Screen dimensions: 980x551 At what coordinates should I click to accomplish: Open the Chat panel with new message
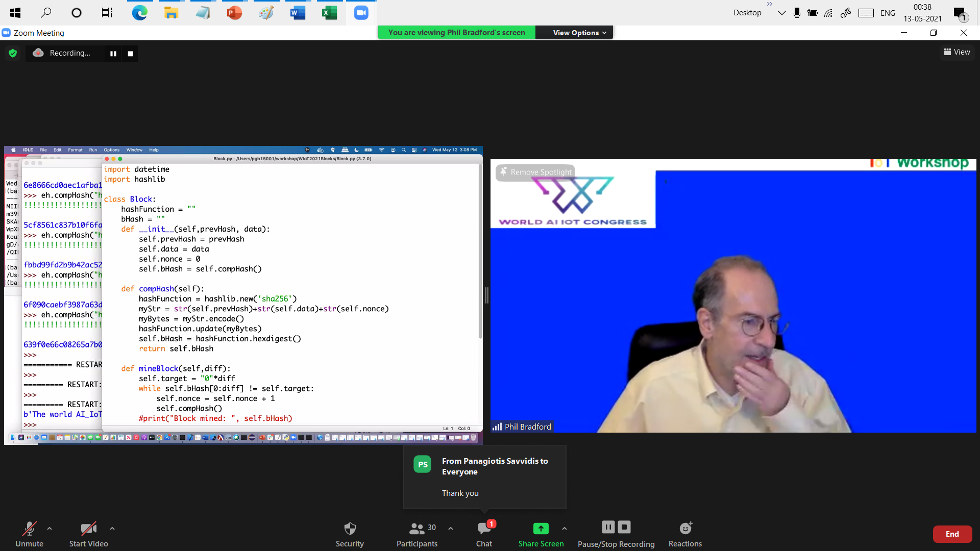[484, 534]
